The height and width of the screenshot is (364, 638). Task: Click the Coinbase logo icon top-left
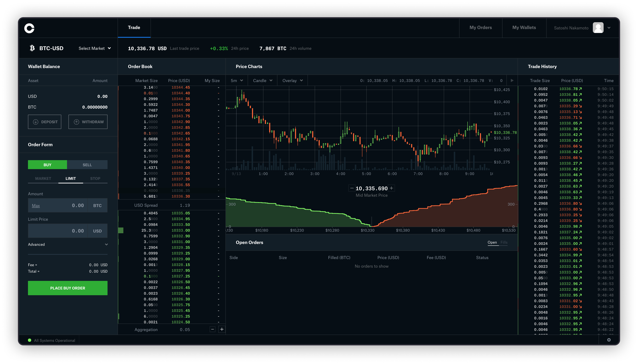point(29,28)
